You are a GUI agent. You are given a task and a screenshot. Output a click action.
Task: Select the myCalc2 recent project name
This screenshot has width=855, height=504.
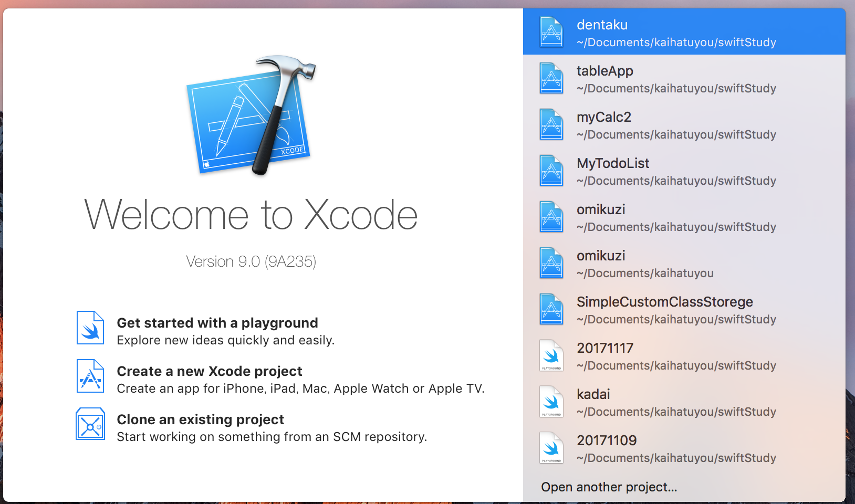click(604, 117)
